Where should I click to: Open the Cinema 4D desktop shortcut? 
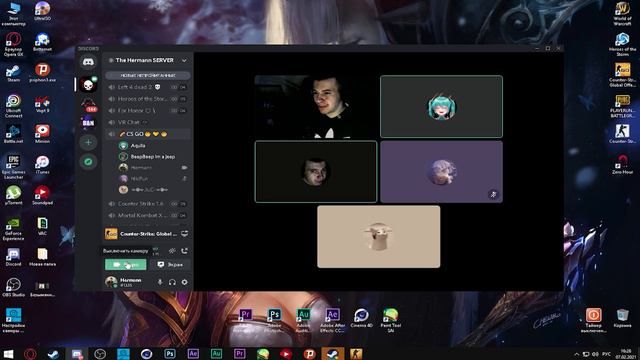point(361,318)
